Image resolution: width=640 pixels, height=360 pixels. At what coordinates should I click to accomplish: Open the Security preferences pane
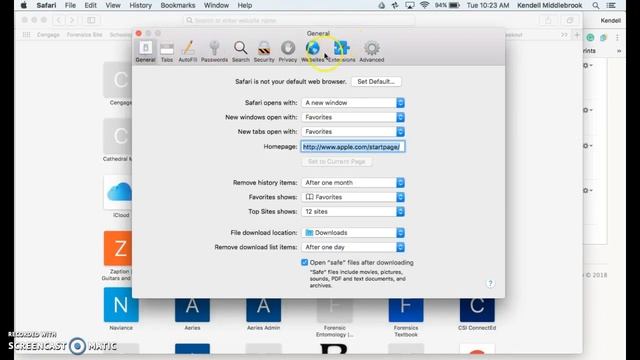[264, 51]
